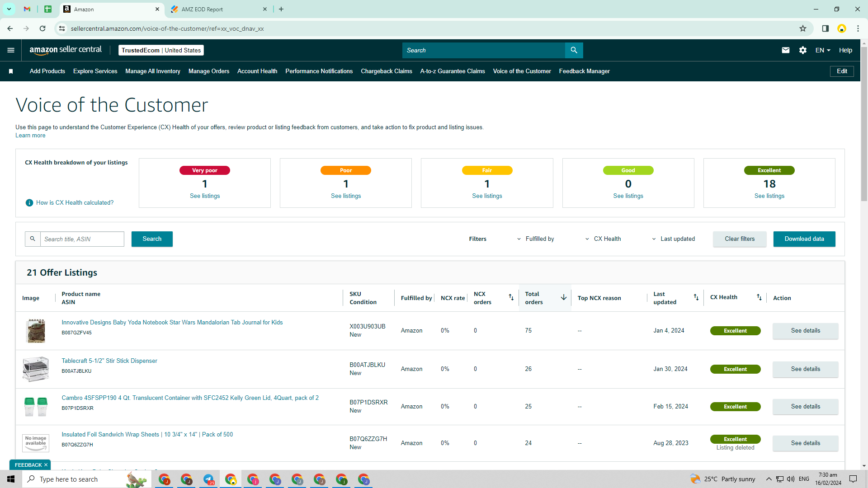Sort by CX Health arrows icon
Screen dimensions: 868x488
coord(759,297)
